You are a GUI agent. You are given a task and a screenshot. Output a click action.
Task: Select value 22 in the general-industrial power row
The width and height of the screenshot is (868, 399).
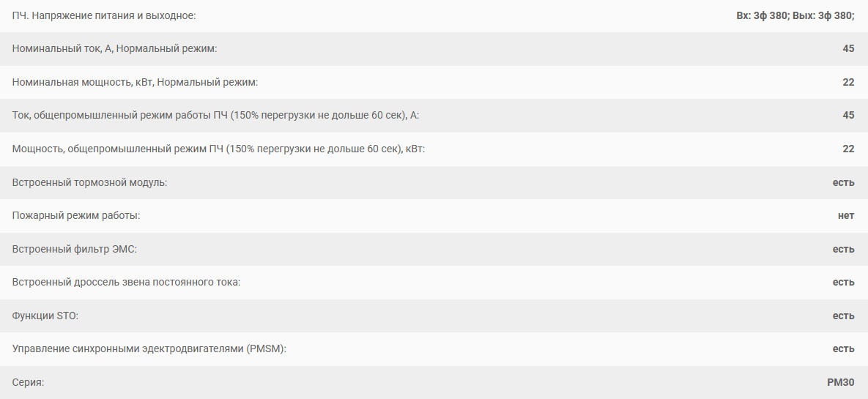click(849, 149)
